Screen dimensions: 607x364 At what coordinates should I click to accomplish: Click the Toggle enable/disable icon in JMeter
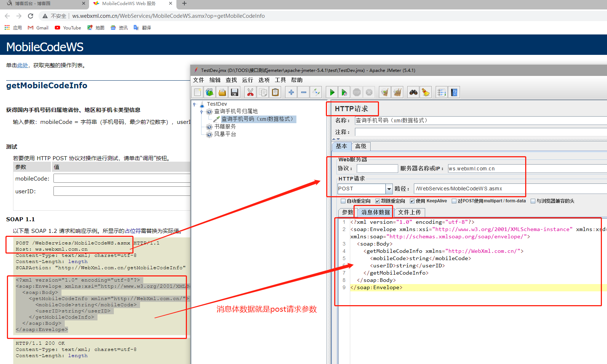tap(316, 92)
